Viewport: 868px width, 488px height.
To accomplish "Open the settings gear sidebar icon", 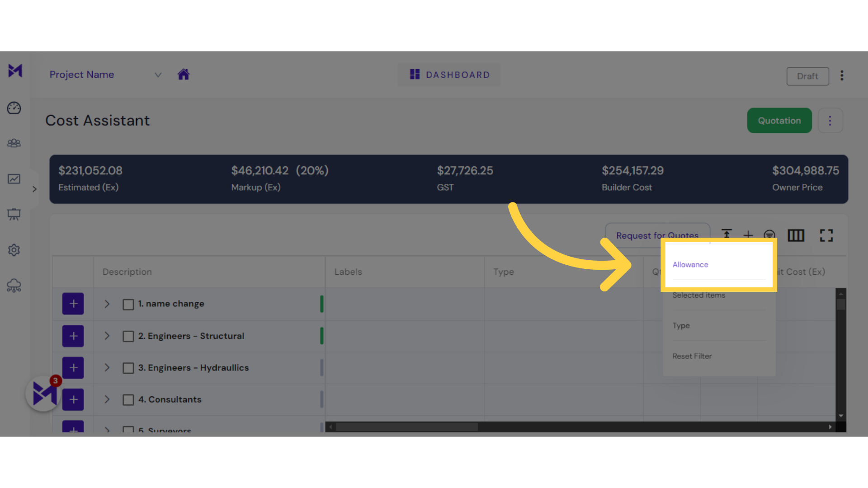I will coord(14,250).
